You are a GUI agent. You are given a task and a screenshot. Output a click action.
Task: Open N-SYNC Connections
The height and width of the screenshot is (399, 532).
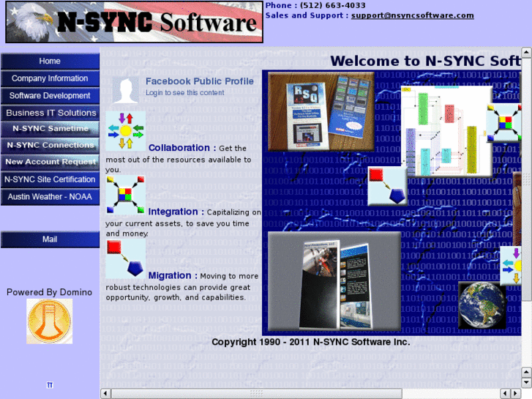[x=50, y=146]
